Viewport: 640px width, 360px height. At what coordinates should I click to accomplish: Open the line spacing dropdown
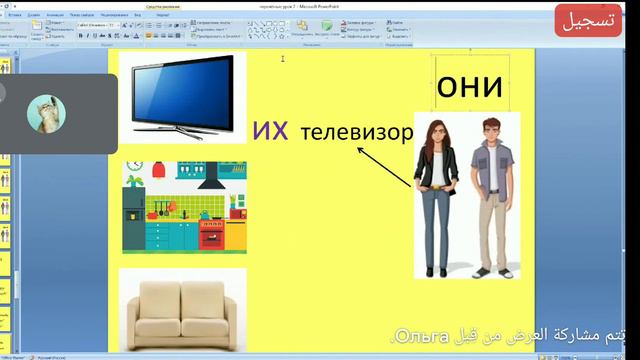[x=184, y=25]
